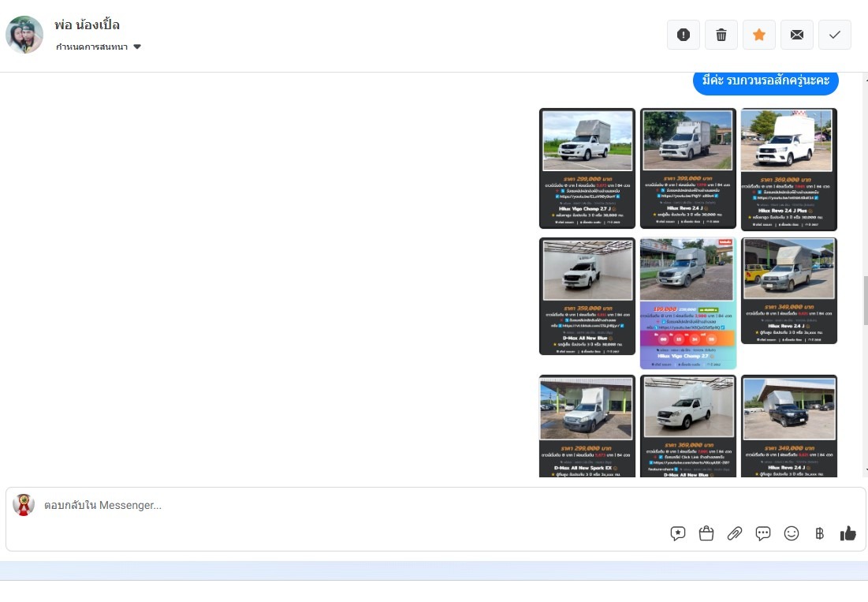868x602 pixels.
Task: Delete conversation using trash can icon
Action: click(x=721, y=35)
